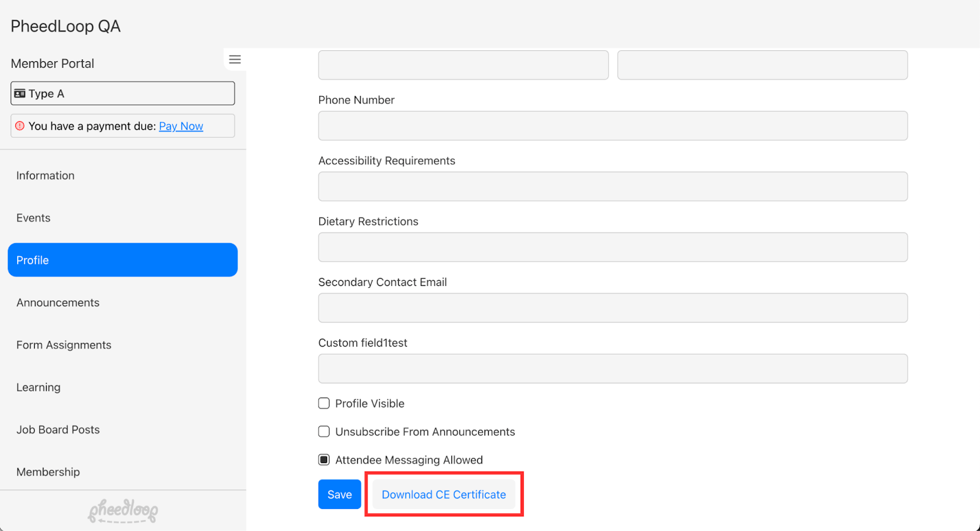Click the 'You have a payment due:' text
Viewport: 980px width, 531px height.
92,126
